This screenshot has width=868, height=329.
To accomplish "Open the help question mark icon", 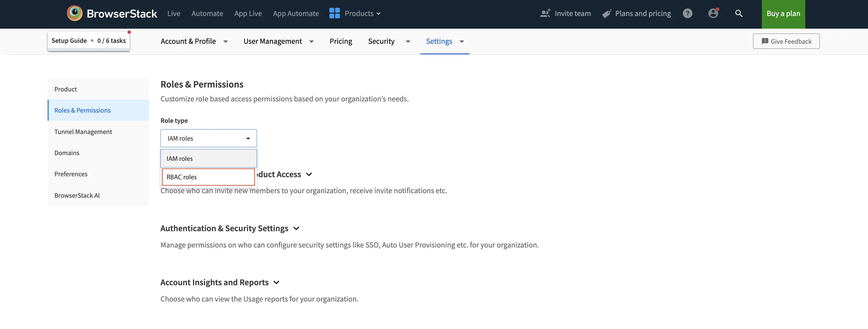I will [688, 14].
